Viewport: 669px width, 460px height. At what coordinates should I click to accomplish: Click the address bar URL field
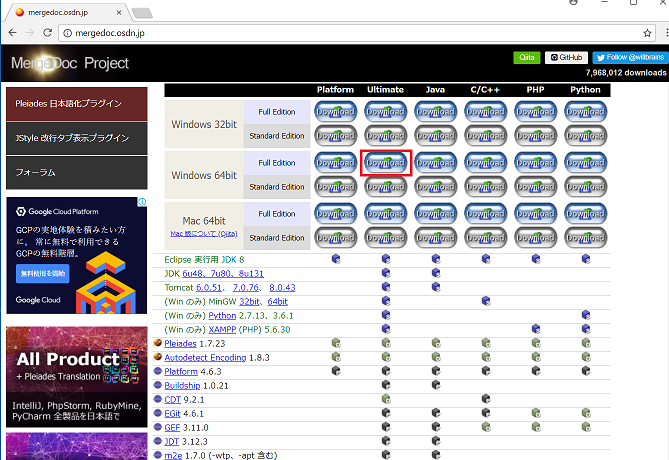coord(356,33)
